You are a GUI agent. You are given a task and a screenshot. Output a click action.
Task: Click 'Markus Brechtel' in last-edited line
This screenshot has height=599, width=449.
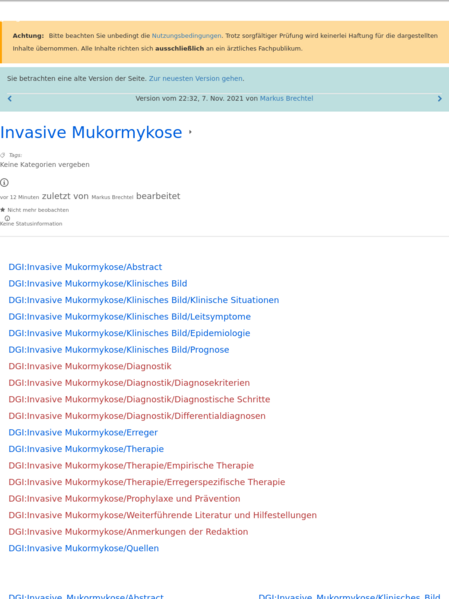coord(112,197)
